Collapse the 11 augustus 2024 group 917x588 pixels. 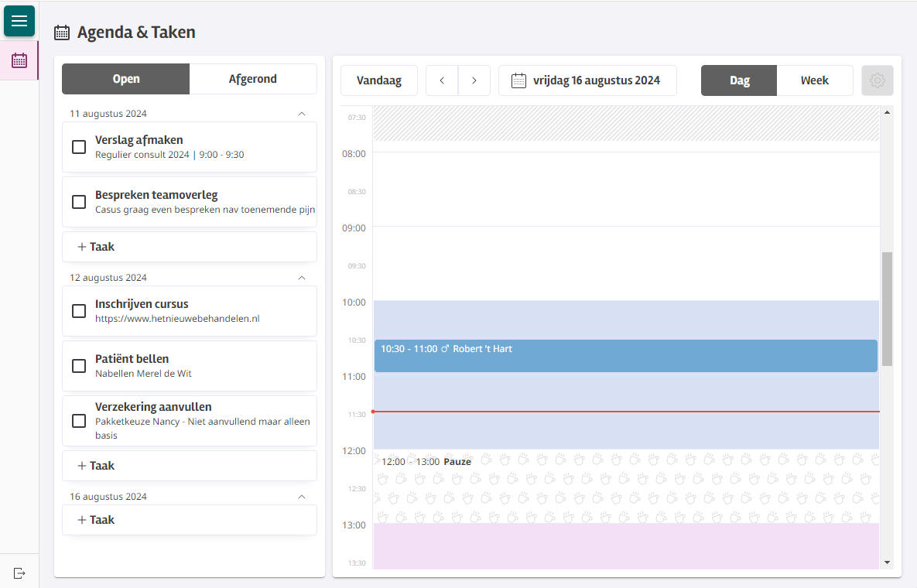(x=302, y=114)
